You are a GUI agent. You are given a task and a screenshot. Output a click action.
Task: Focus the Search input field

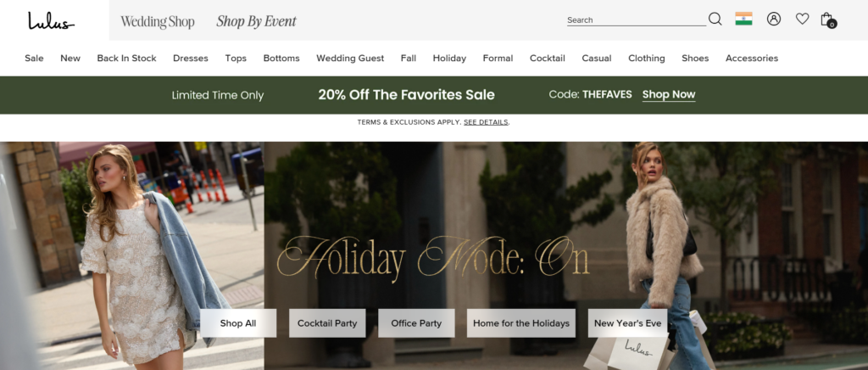coord(637,20)
